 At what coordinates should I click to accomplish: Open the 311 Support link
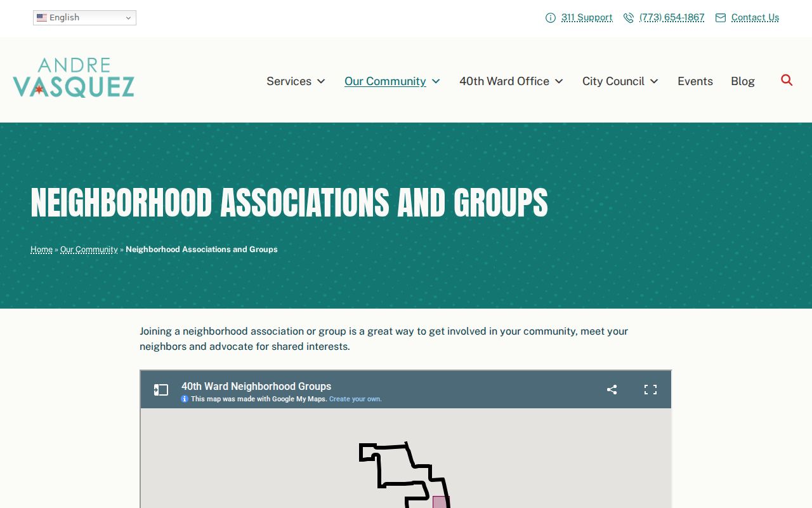[587, 18]
